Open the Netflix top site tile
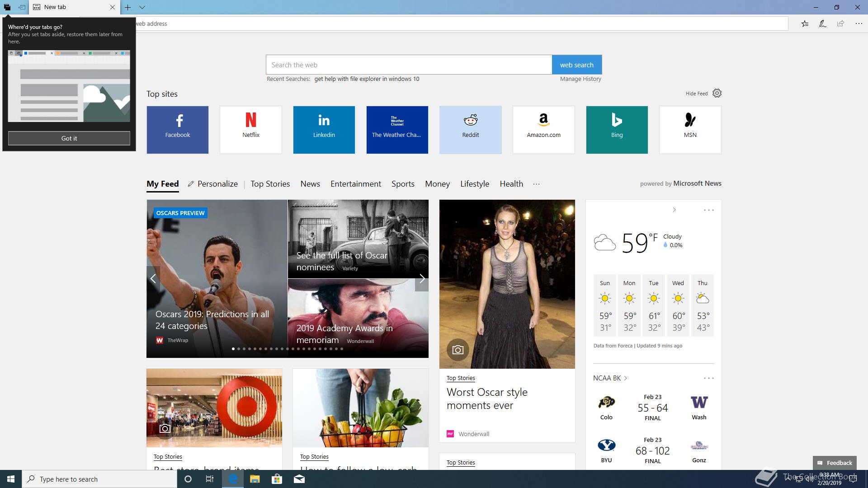This screenshot has width=868, height=488. tap(251, 130)
